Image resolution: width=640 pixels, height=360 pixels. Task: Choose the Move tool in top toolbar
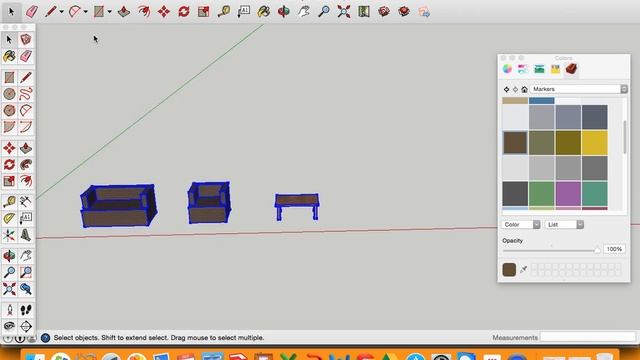[x=164, y=11]
